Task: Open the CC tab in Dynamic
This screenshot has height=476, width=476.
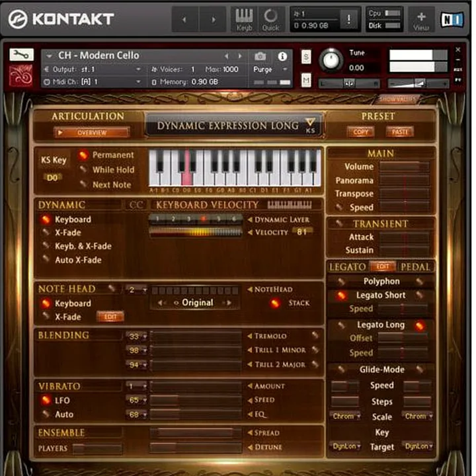Action: 136,205
